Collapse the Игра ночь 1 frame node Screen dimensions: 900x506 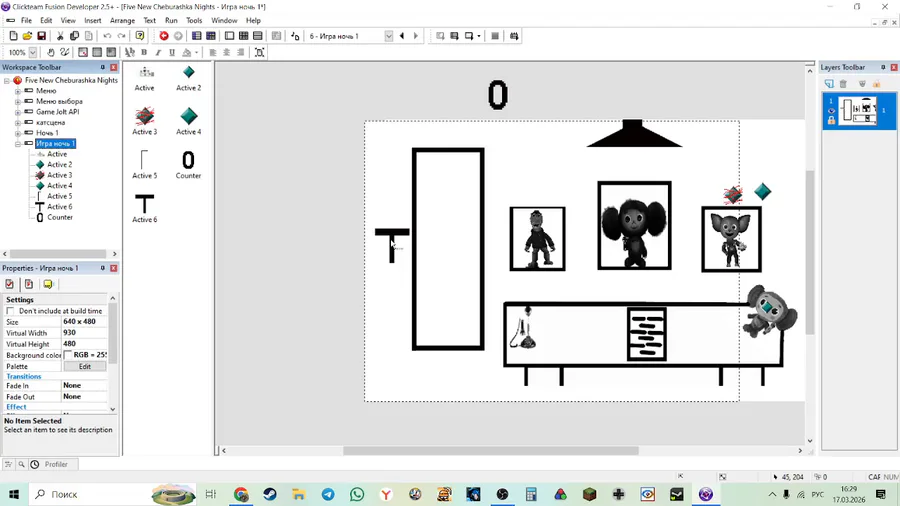pyautogui.click(x=17, y=143)
